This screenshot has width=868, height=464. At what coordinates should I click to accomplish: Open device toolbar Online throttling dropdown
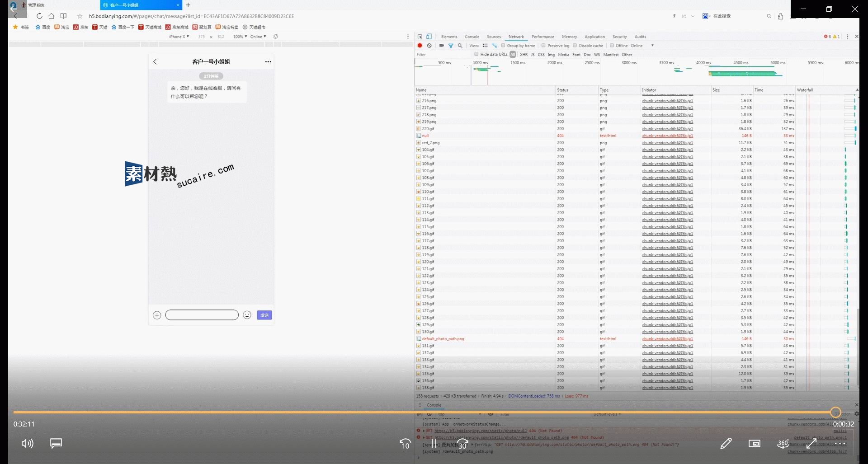[x=258, y=37]
